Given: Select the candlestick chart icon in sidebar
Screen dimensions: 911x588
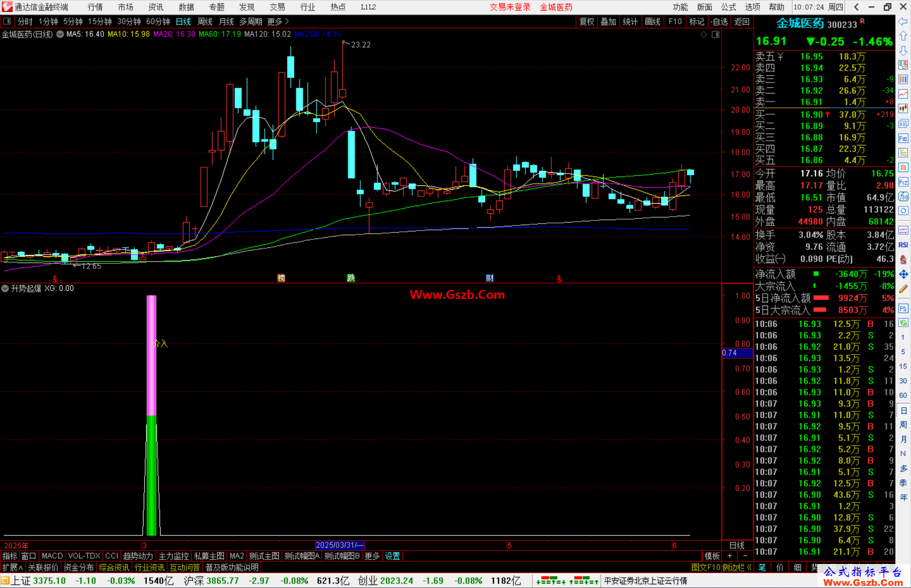Looking at the screenshot, I should tap(903, 109).
